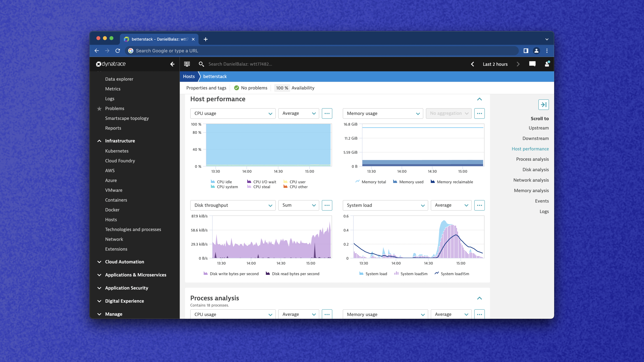Click the three-dot menu on CPU usage chart

327,113
